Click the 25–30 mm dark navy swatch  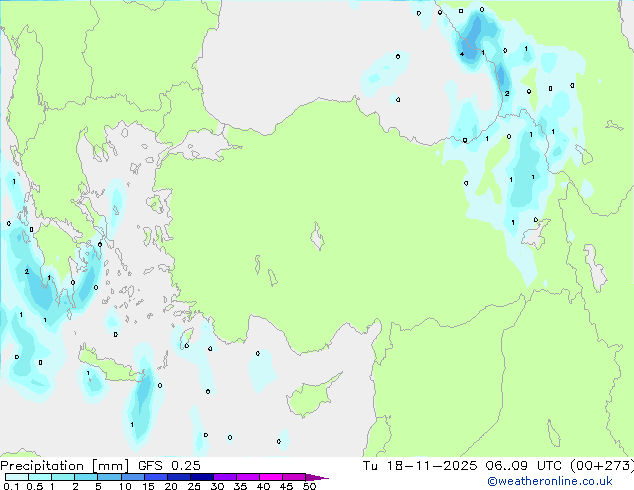point(201,477)
